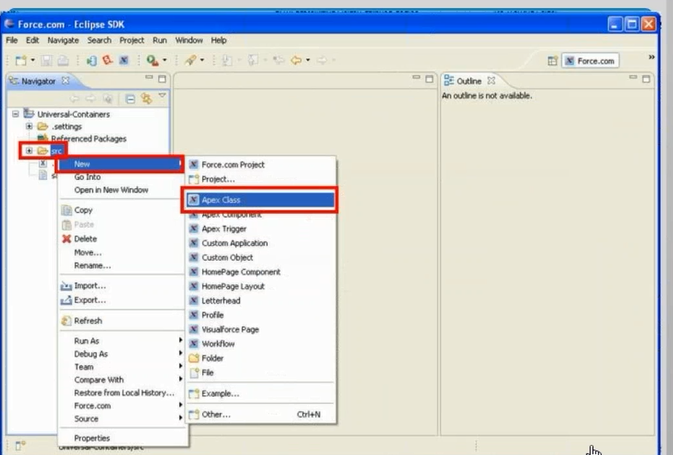Image resolution: width=673 pixels, height=455 pixels.
Task: Choose Export... in the context menu
Action: click(90, 300)
